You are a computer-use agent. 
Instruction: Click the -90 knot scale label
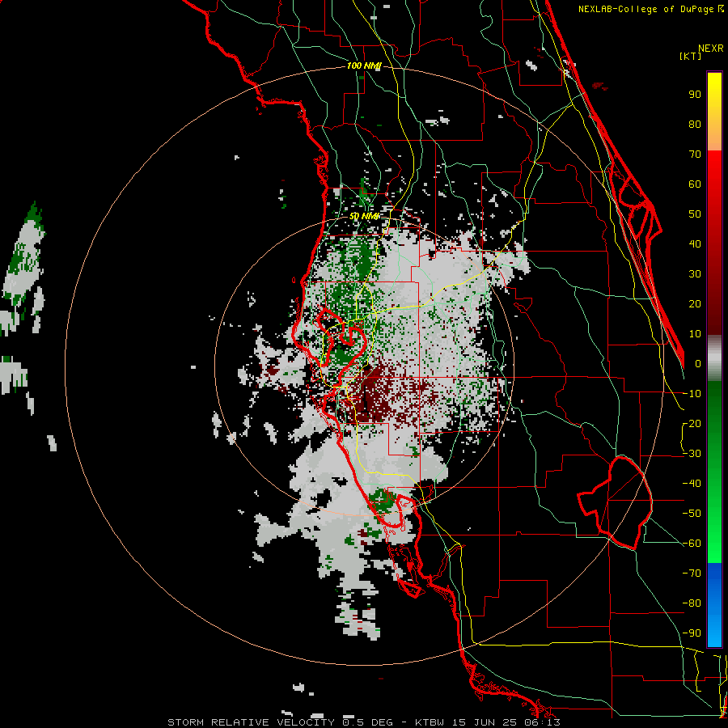pos(692,633)
